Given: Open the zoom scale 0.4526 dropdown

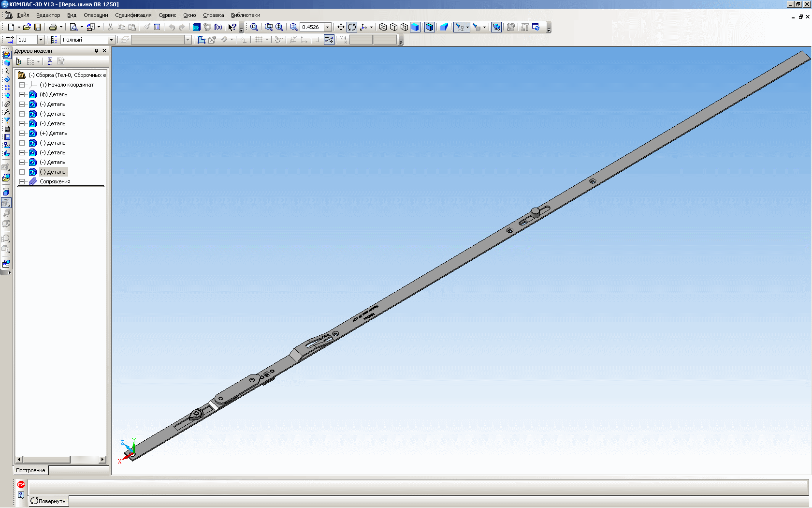Looking at the screenshot, I should 328,27.
